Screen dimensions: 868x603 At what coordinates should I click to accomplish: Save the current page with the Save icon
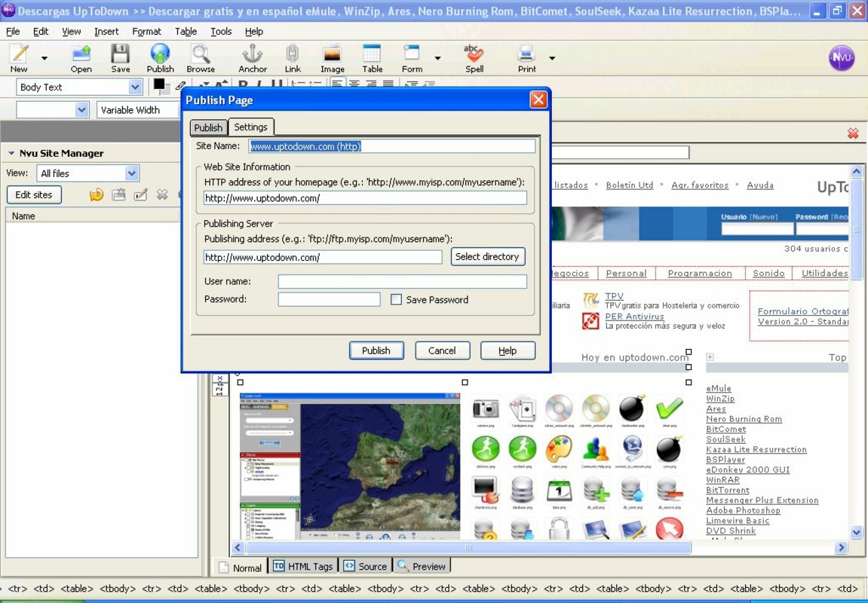120,59
